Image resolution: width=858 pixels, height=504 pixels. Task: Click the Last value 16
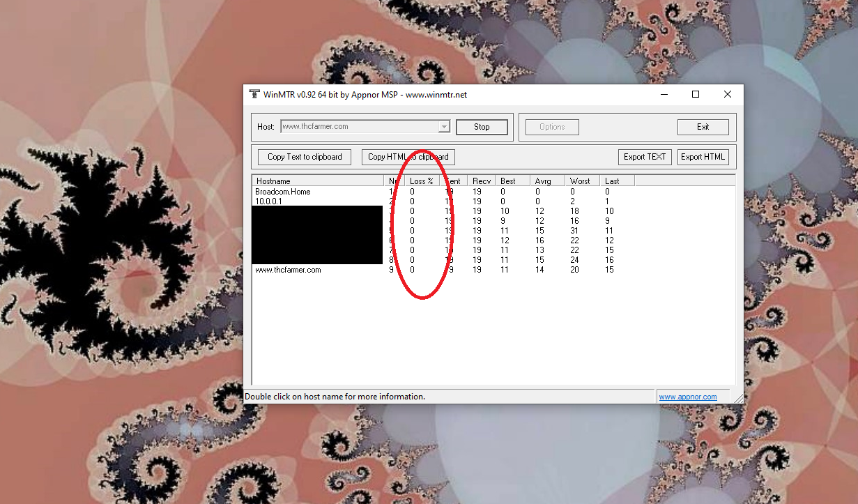(x=609, y=260)
